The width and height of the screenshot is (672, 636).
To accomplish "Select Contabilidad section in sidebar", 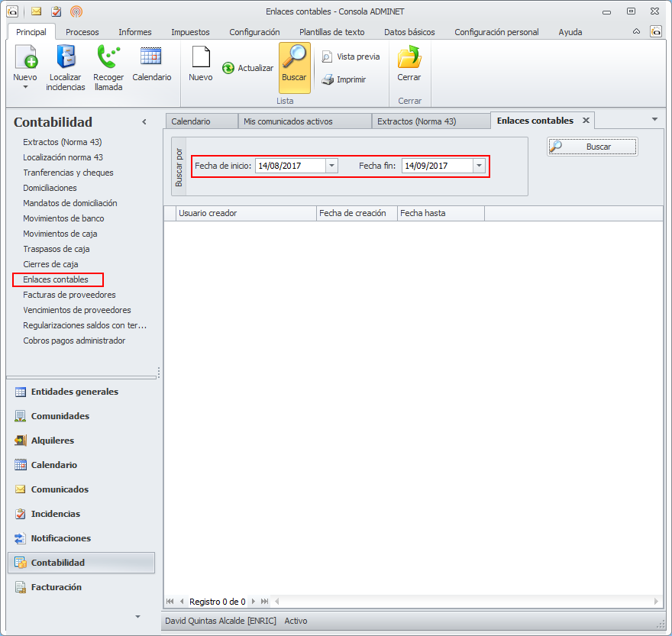I will (82, 563).
